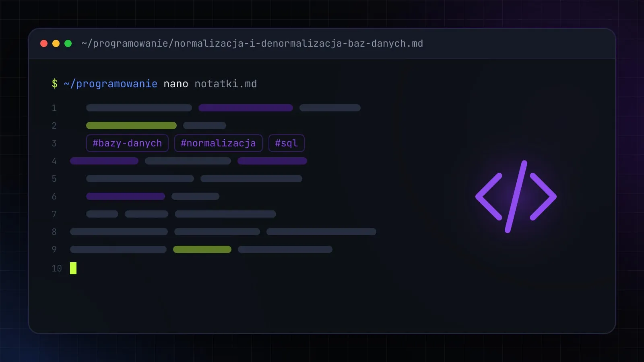The height and width of the screenshot is (362, 644).
Task: Click the ~/programowanie path in prompt
Action: click(x=111, y=84)
